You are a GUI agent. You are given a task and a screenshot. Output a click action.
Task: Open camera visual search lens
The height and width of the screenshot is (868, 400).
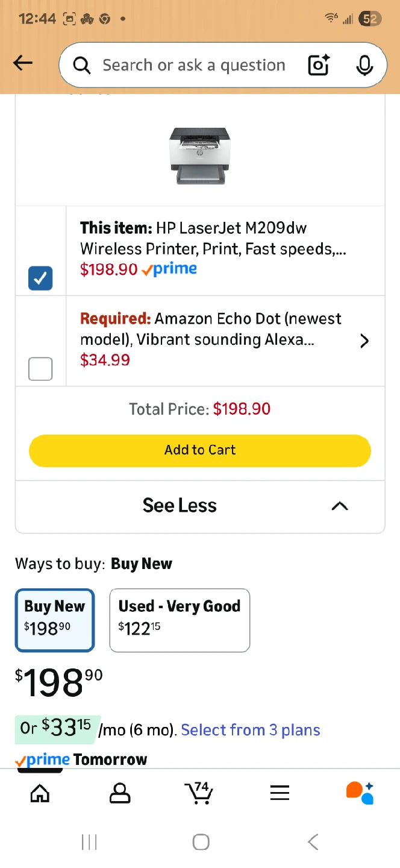[x=319, y=65]
